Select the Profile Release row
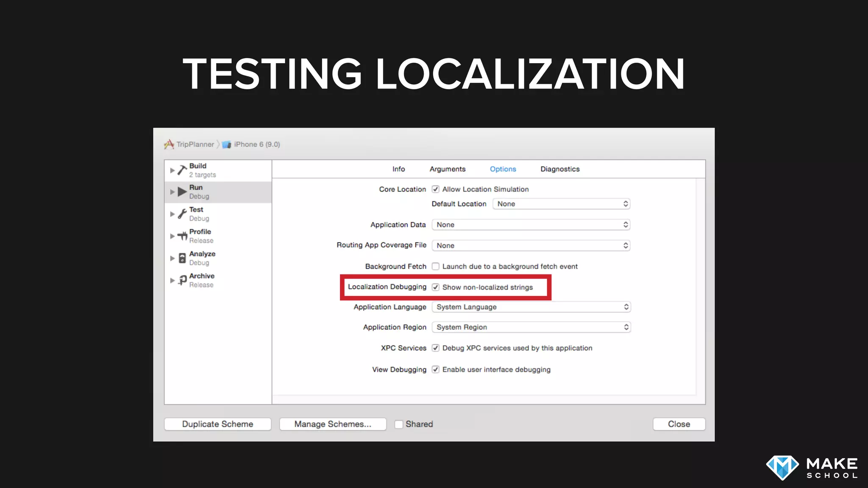The height and width of the screenshot is (488, 868). [218, 236]
